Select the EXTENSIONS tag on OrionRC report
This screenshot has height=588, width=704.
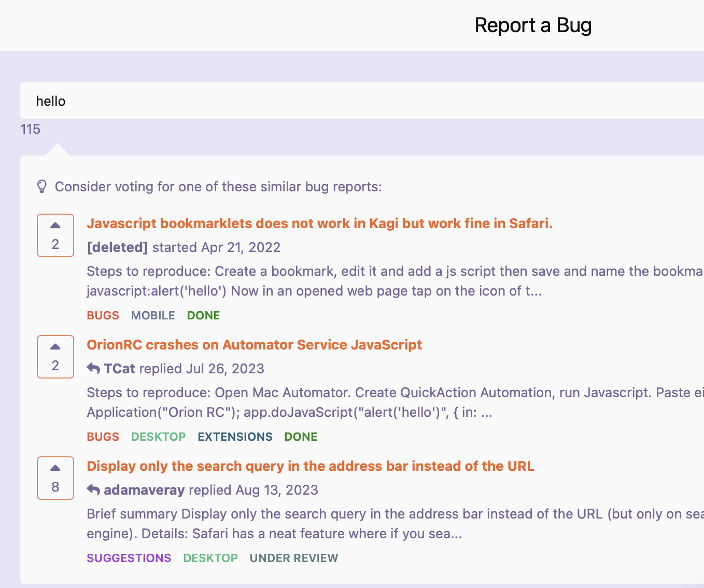pyautogui.click(x=235, y=437)
